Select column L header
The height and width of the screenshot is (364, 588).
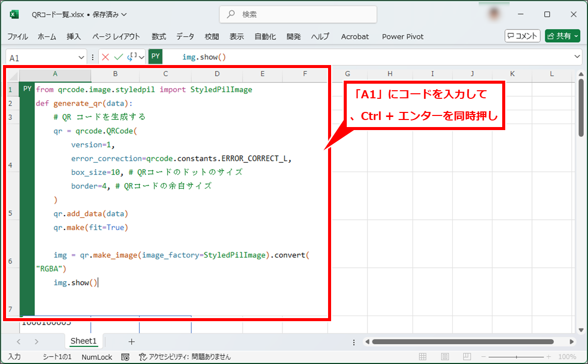(552, 74)
